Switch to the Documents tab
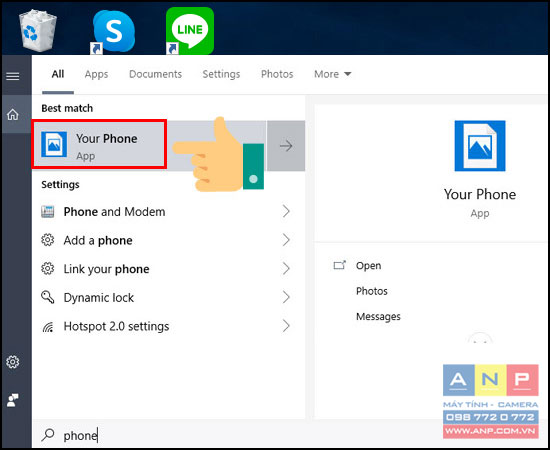Screen dimensions: 550x450 tap(155, 74)
